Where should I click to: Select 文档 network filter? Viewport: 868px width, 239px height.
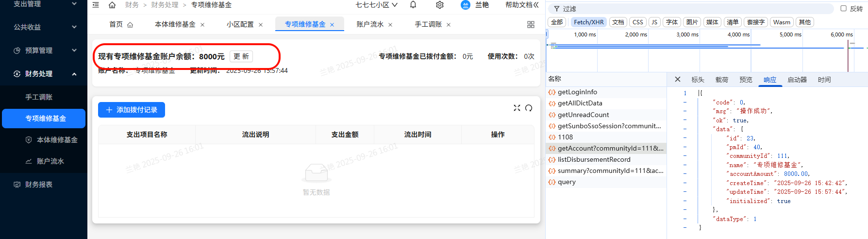(x=618, y=22)
